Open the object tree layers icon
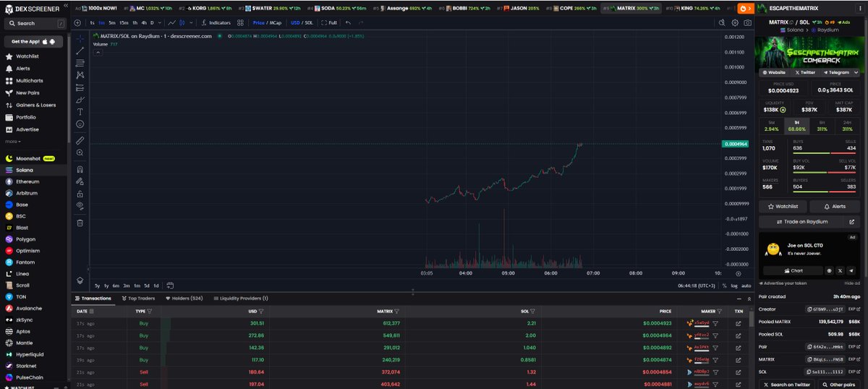The image size is (868, 389). [x=80, y=280]
